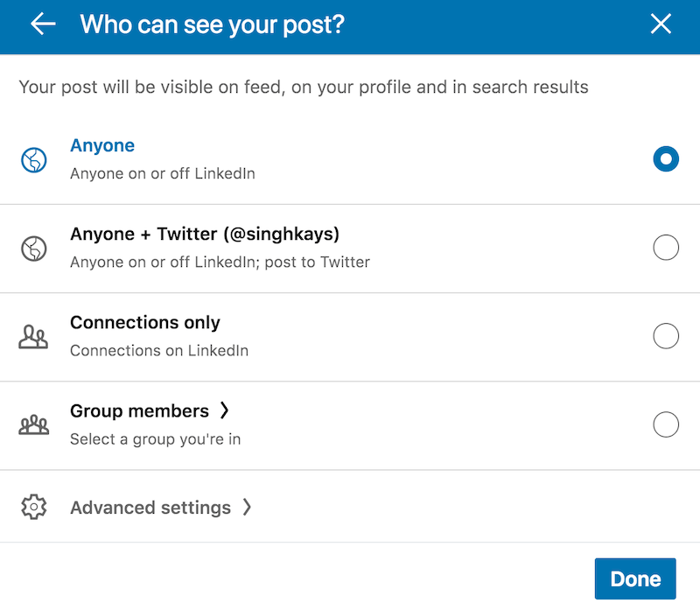The width and height of the screenshot is (700, 610).
Task: Click the X to dismiss the dialog
Action: point(661,24)
